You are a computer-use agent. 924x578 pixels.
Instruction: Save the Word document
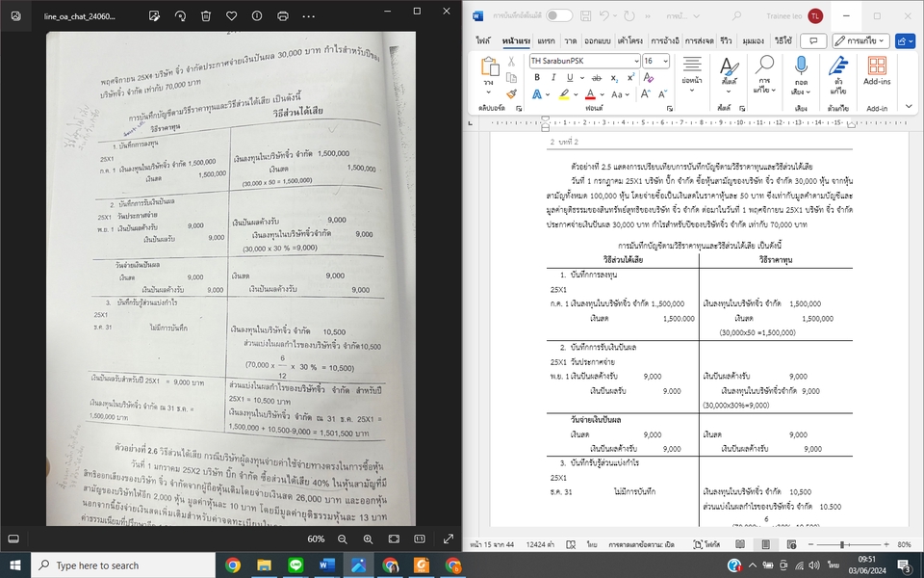point(586,16)
